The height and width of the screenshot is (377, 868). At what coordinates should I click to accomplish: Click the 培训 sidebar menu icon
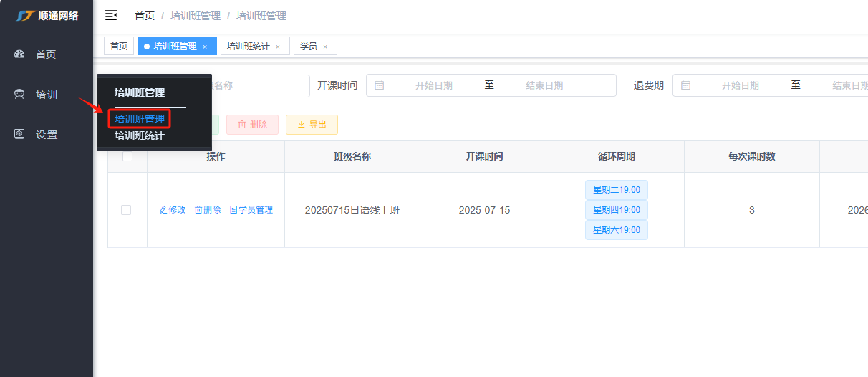click(20, 94)
